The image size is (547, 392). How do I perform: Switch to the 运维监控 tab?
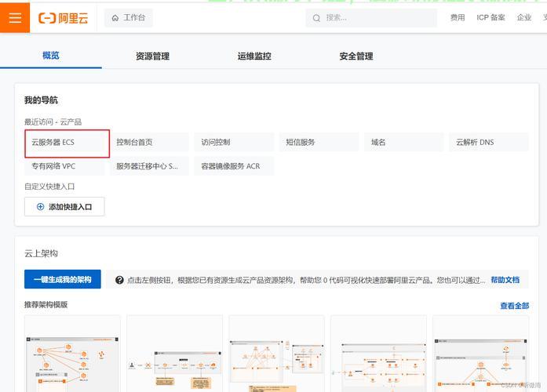click(254, 56)
